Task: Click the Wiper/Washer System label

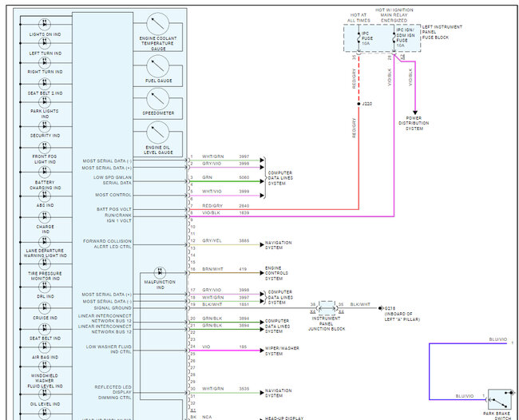Action: (x=282, y=351)
